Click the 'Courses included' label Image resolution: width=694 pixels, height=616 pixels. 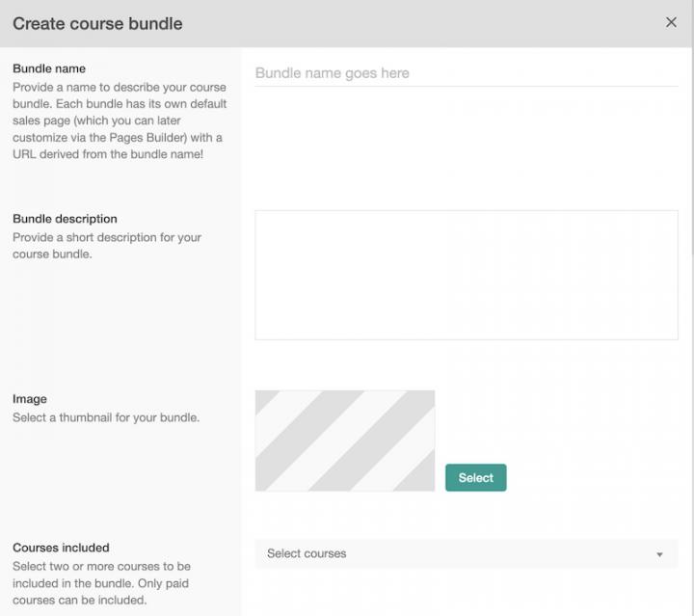click(61, 548)
